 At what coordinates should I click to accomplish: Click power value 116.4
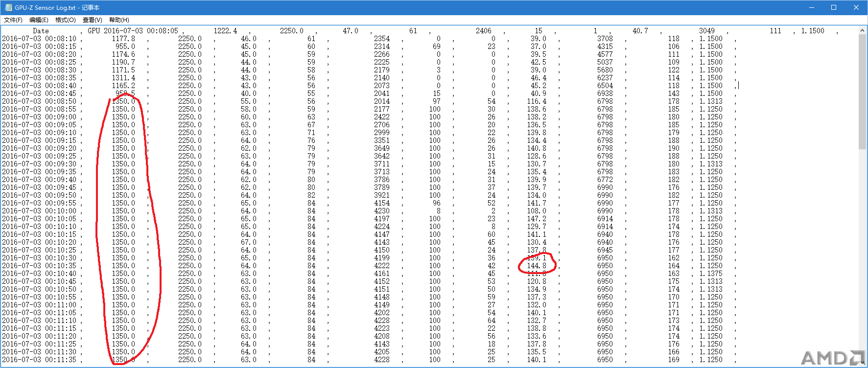point(537,101)
